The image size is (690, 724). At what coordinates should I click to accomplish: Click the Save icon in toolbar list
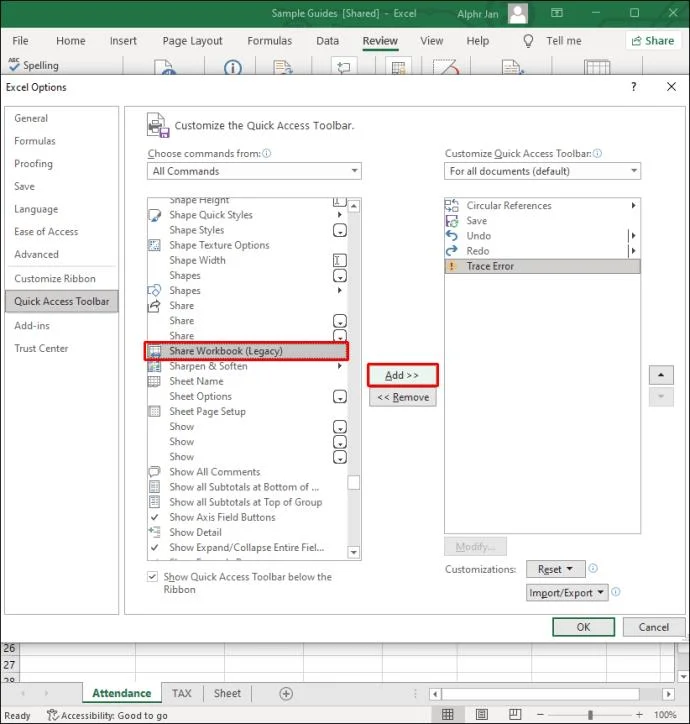tap(452, 221)
